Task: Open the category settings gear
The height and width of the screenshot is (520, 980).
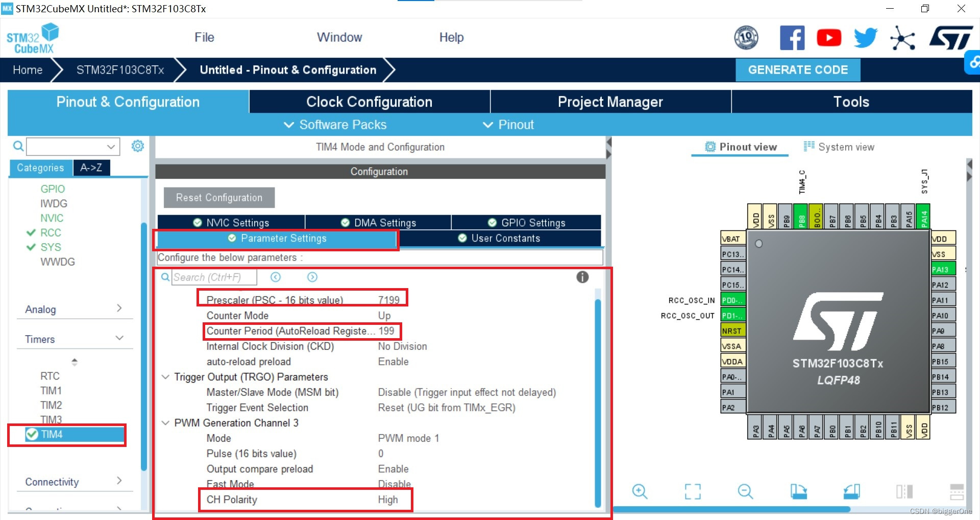Action: click(137, 146)
